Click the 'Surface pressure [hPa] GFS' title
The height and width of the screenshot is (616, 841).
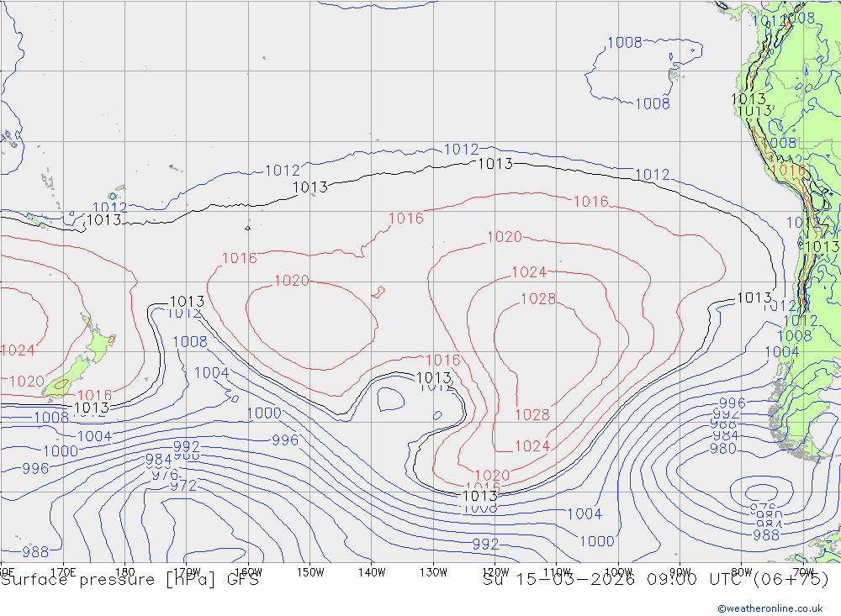click(x=130, y=580)
